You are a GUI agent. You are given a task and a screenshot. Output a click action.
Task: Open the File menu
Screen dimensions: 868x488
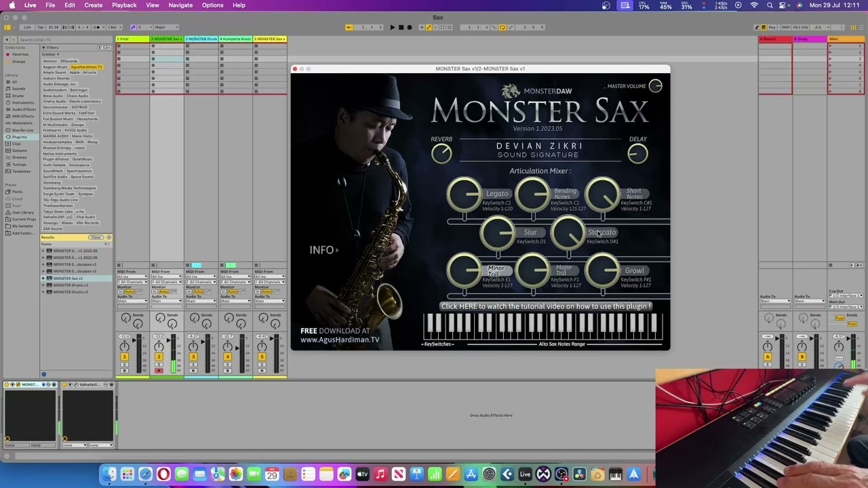(x=50, y=5)
